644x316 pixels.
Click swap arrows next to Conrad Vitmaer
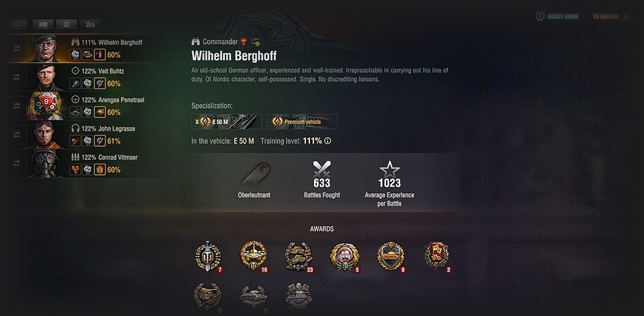[16, 164]
